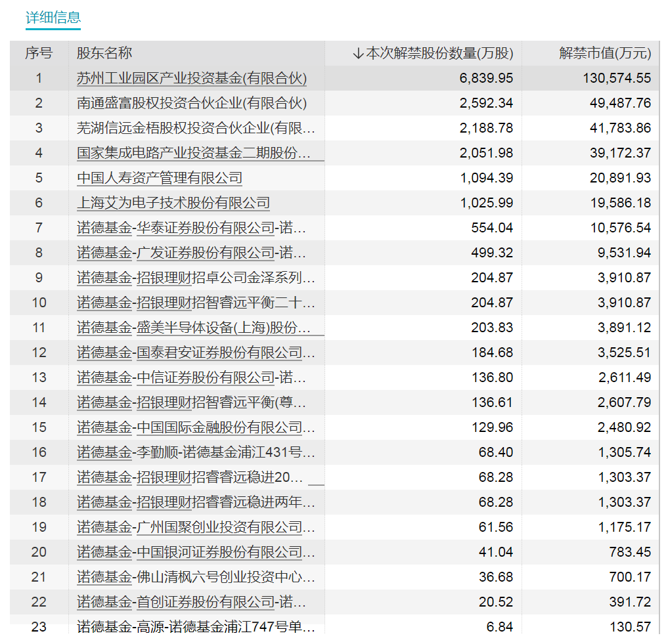Open link 诺德基金-招银理财招智睿远平衡二十
Viewport: 668px width, 644px height.
click(x=196, y=303)
